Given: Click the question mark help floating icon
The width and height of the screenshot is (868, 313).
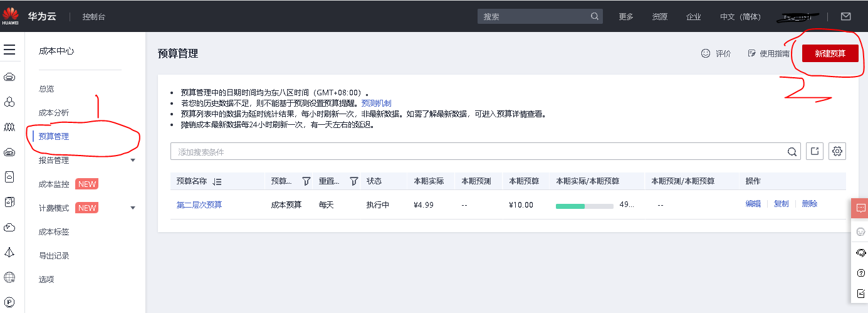Looking at the screenshot, I should pos(860,273).
